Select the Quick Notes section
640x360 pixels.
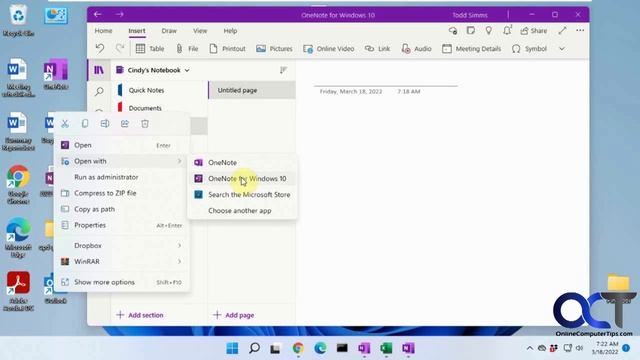(x=159, y=90)
